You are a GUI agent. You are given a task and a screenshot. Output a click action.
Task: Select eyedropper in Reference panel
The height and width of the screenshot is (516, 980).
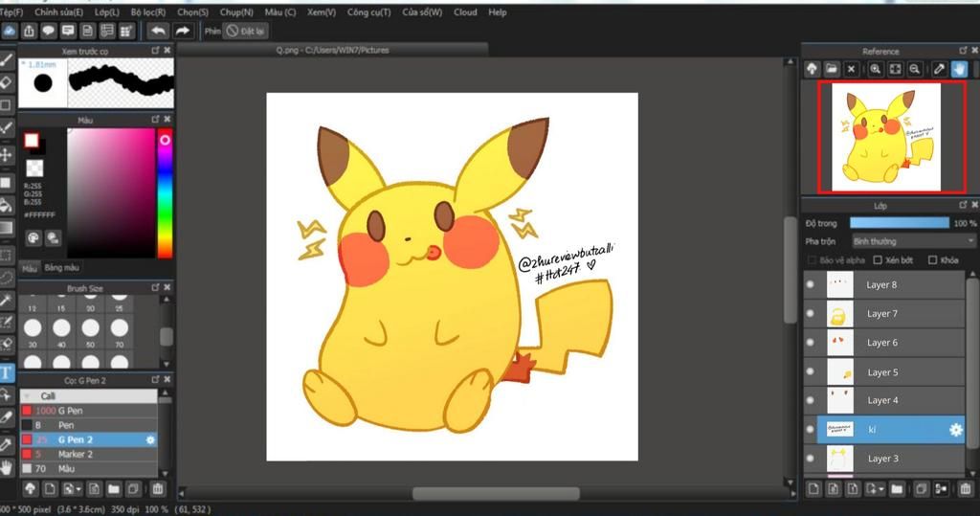(939, 69)
